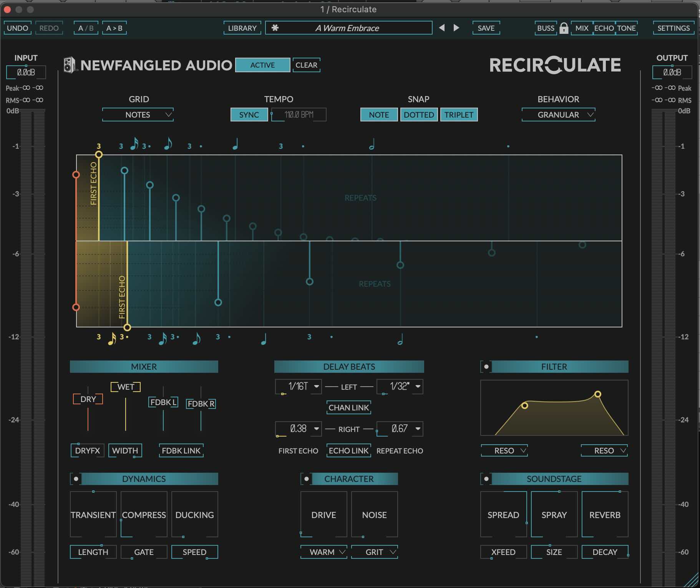Image resolution: width=700 pixels, height=588 pixels.
Task: Toggle ECHO LINK
Action: 348,450
